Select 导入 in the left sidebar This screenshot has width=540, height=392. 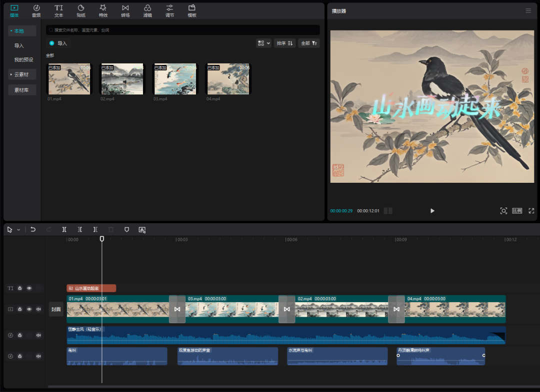(19, 46)
